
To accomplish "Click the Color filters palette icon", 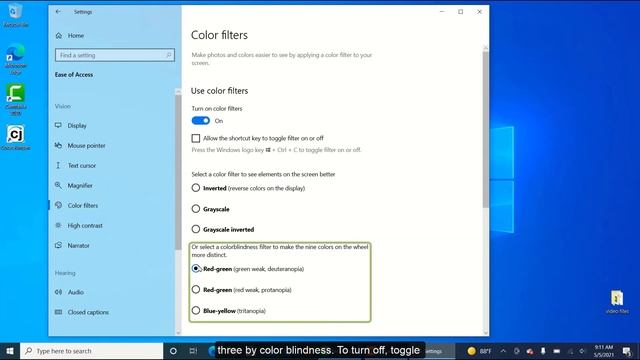I will tap(58, 205).
